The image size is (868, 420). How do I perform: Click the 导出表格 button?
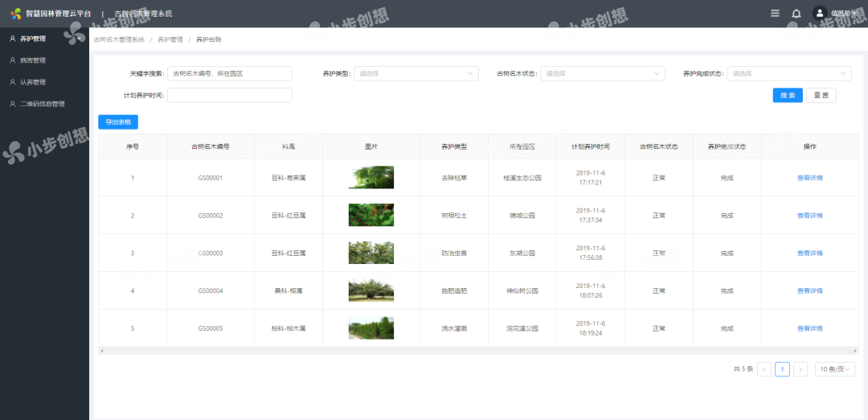(x=118, y=122)
